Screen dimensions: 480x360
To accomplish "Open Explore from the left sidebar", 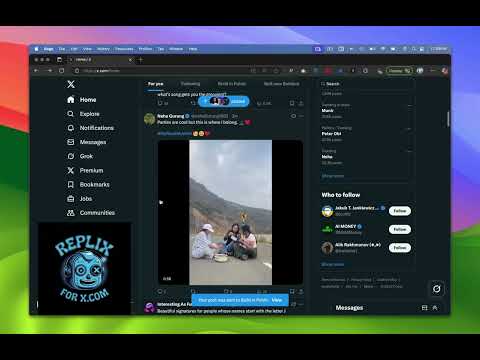I will 83,114.
